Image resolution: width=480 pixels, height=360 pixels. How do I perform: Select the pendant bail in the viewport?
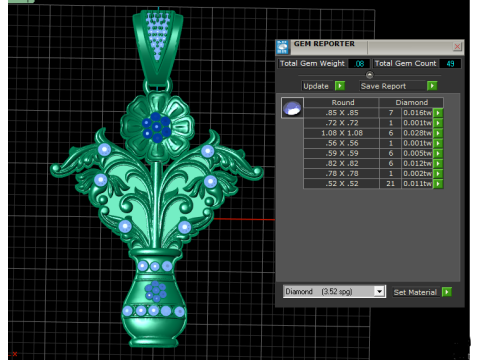click(158, 47)
